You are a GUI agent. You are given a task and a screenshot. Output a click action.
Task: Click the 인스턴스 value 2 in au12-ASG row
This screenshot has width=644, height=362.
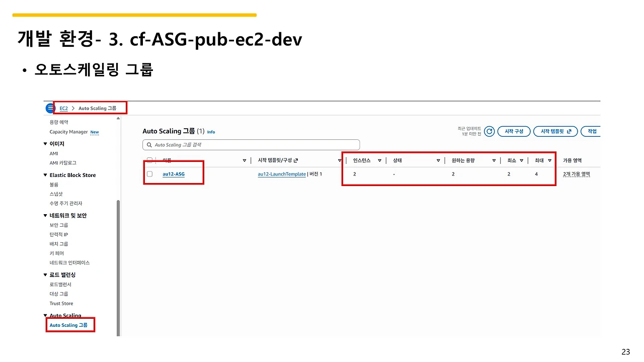click(x=355, y=174)
